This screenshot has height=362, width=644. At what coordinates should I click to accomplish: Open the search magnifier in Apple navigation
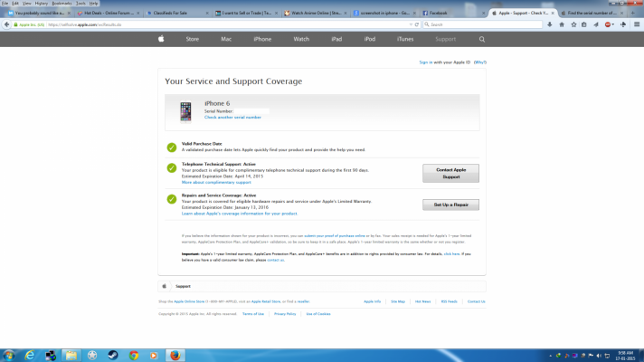[x=482, y=40]
